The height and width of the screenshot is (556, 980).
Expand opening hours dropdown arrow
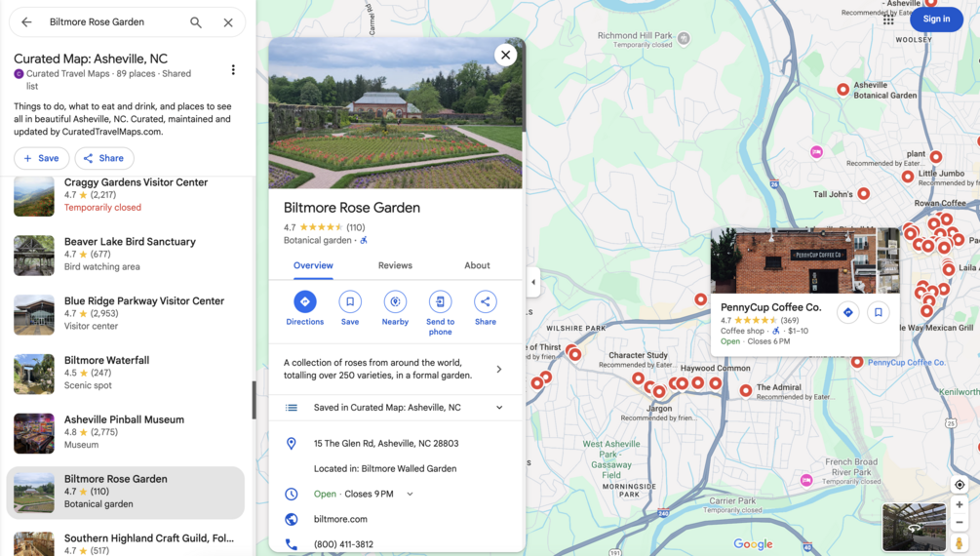click(x=410, y=495)
